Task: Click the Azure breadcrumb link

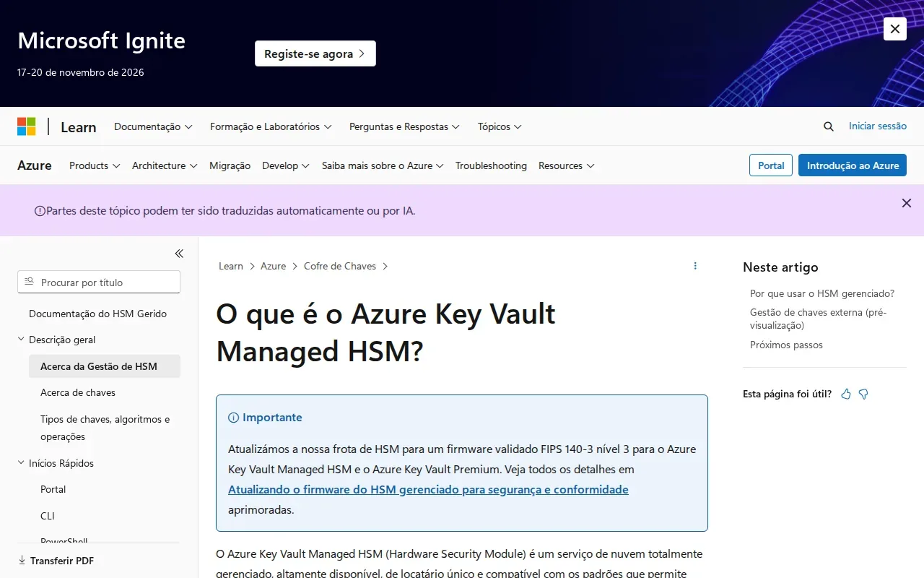Action: [x=273, y=266]
